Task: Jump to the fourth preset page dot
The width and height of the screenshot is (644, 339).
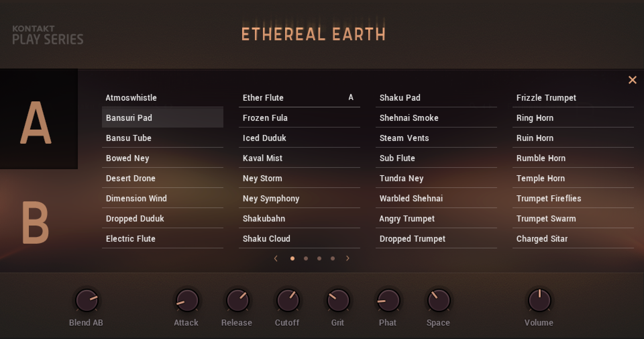Action: point(333,258)
